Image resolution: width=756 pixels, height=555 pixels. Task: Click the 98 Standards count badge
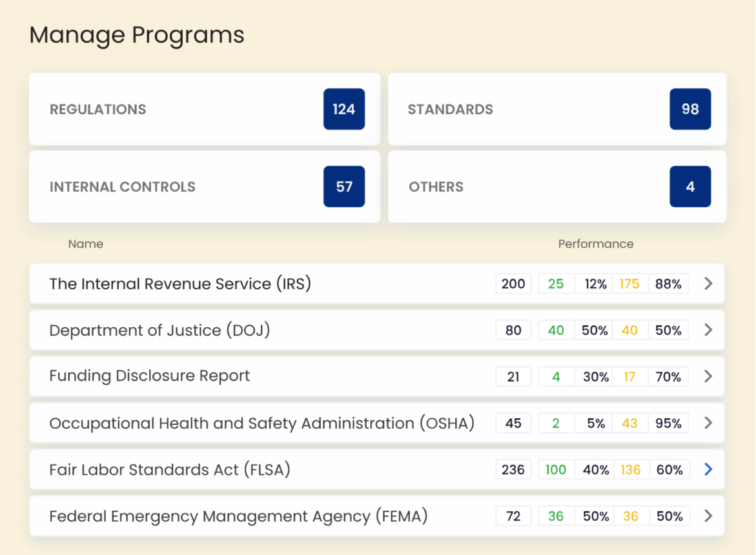point(690,109)
